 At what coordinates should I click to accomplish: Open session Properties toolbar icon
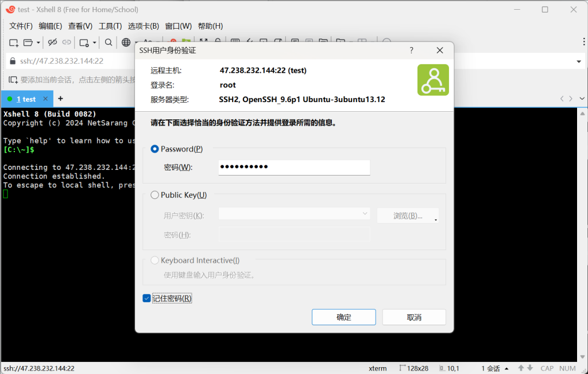[x=84, y=42]
